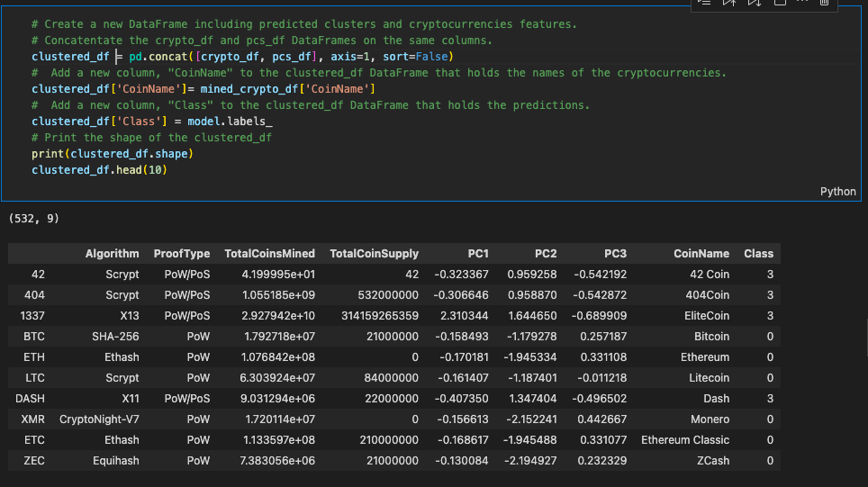Click the Split Cell square icon
This screenshot has height=487, width=868.
click(780, 2)
